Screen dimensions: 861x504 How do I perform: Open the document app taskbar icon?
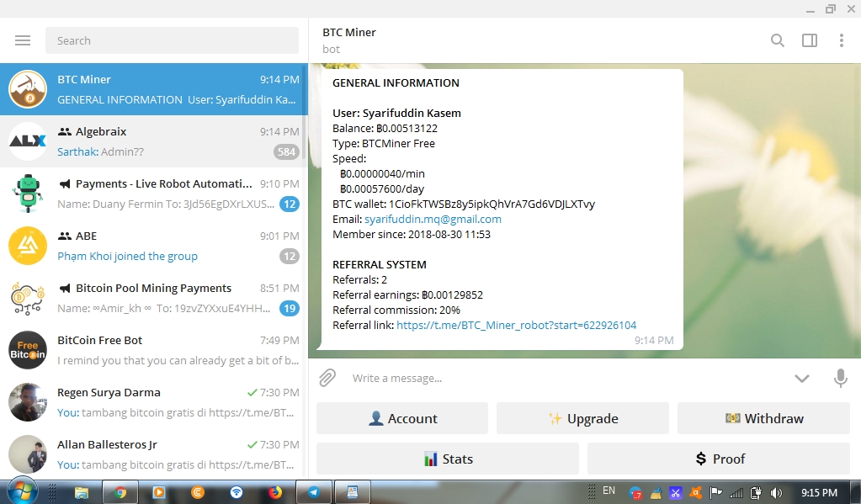coord(352,492)
